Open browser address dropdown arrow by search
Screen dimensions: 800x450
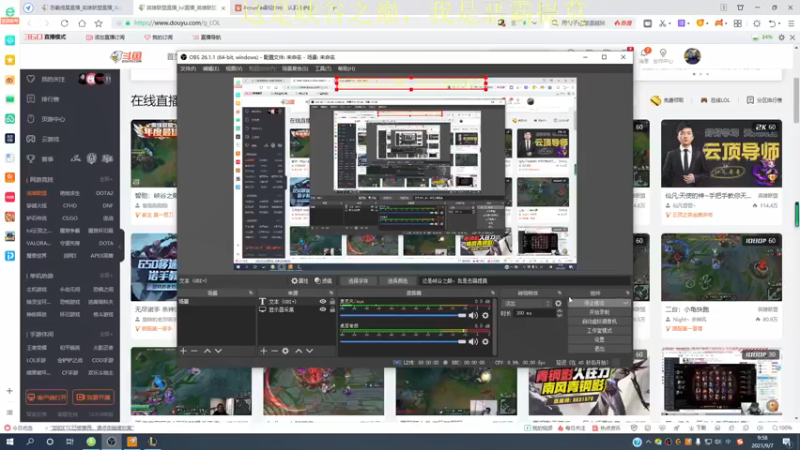[534, 23]
